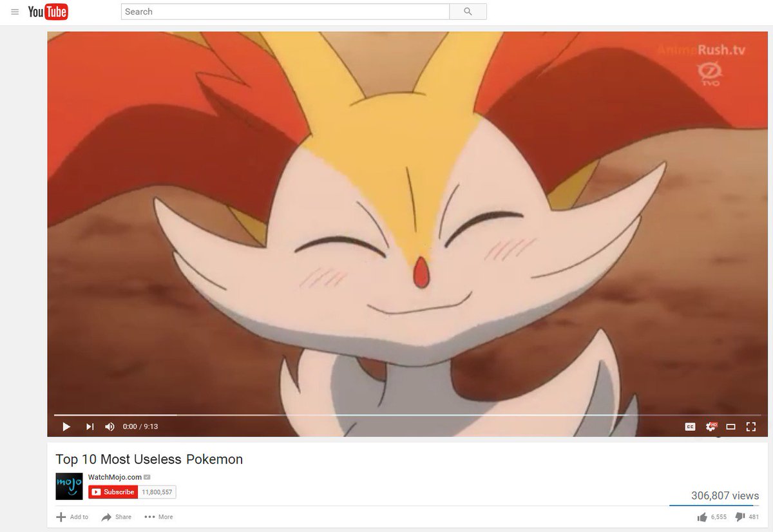The width and height of the screenshot is (773, 532).
Task: Play the video
Action: point(66,426)
